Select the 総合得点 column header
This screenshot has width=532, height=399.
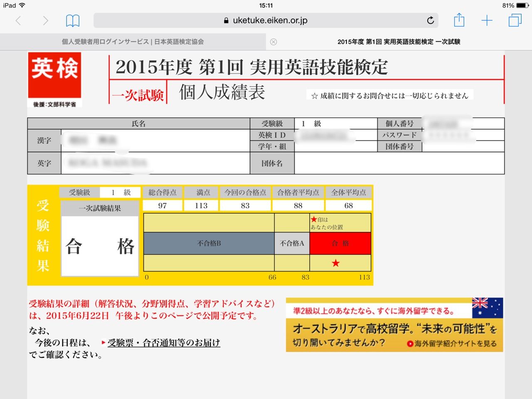(163, 192)
